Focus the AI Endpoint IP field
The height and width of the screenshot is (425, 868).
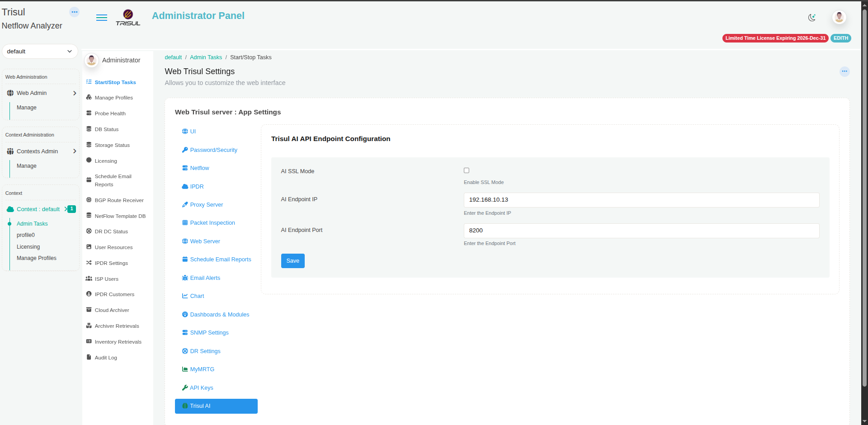tap(642, 200)
